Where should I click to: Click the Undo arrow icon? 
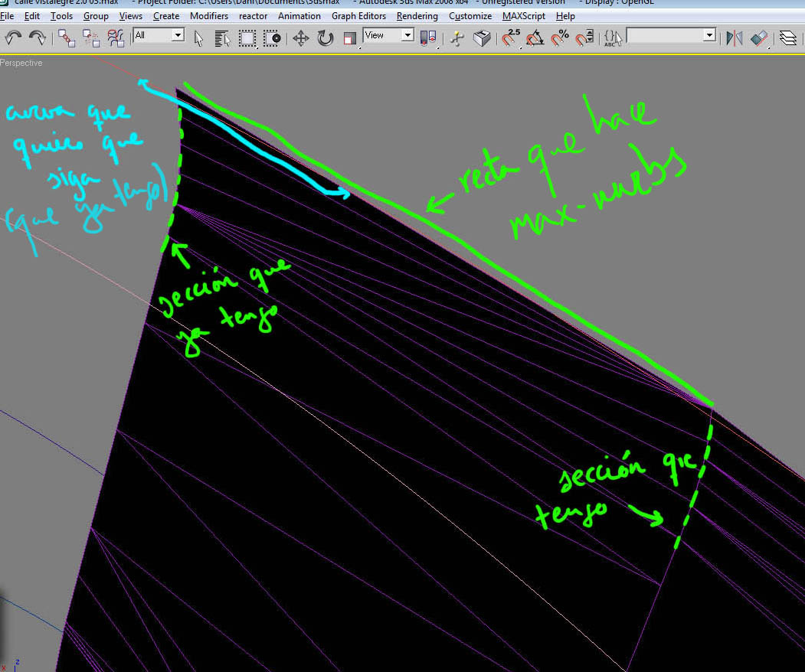click(13, 38)
